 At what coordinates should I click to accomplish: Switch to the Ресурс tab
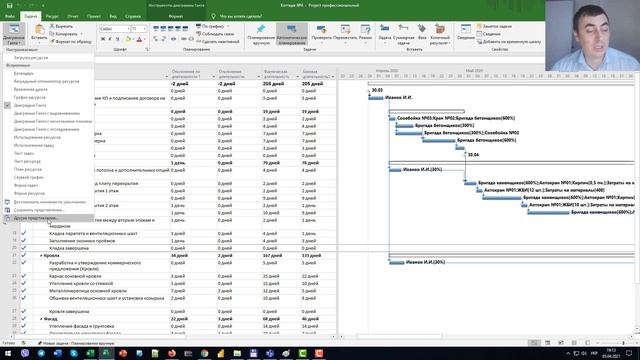[52, 16]
